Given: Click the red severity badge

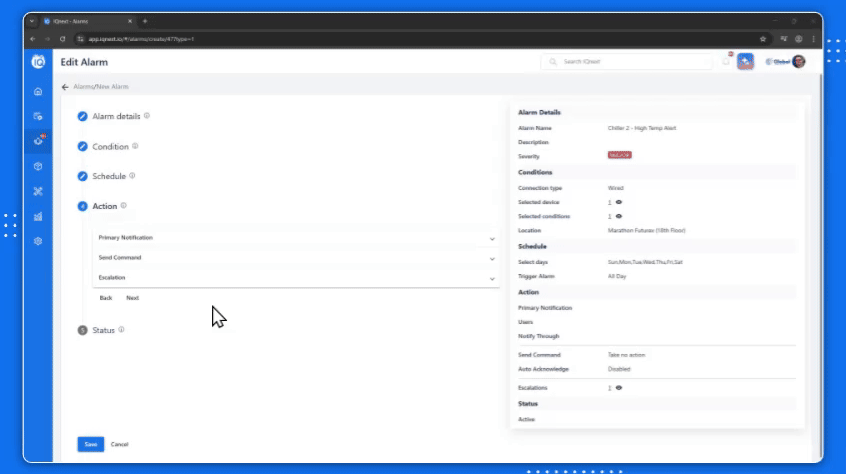Looking at the screenshot, I should 619,155.
